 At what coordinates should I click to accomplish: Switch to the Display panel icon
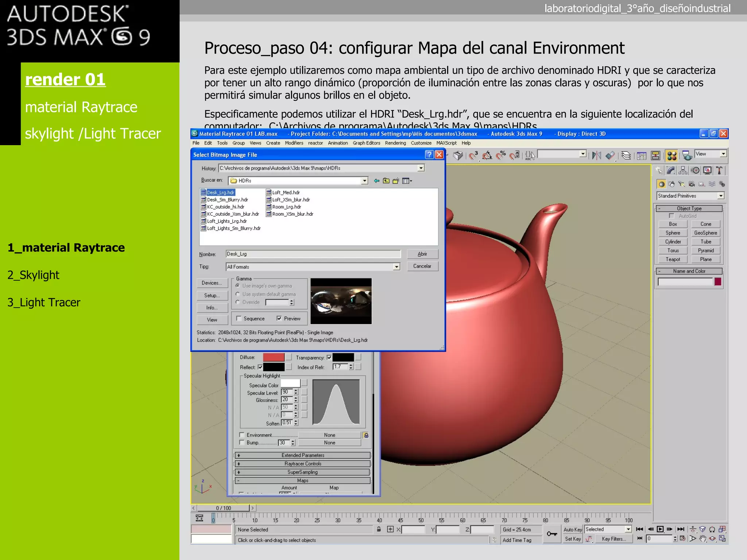click(708, 171)
